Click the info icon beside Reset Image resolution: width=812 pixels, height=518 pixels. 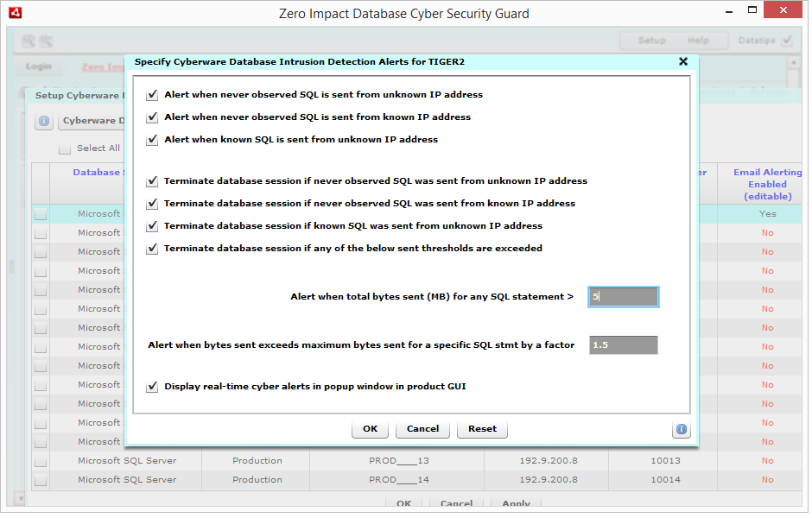681,429
